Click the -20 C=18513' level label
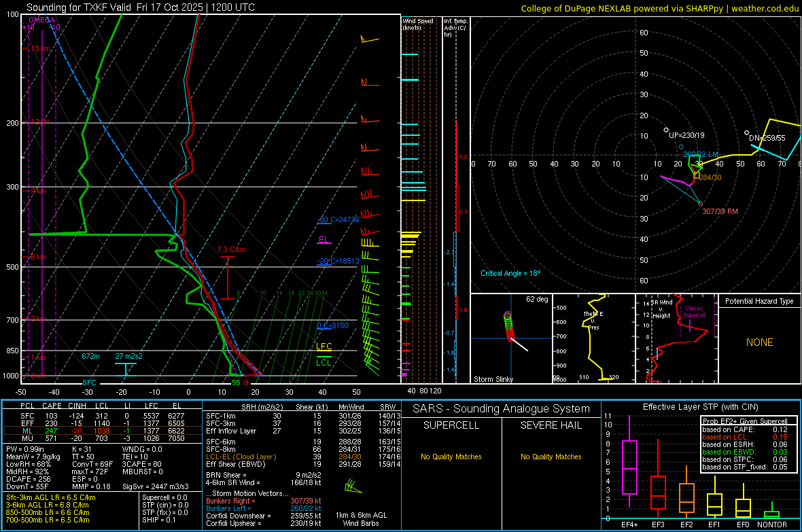 pos(338,261)
